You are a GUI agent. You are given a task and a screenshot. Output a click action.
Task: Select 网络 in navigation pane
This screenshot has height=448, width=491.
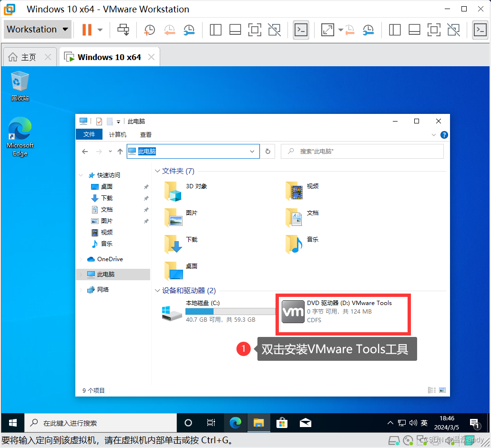point(98,290)
